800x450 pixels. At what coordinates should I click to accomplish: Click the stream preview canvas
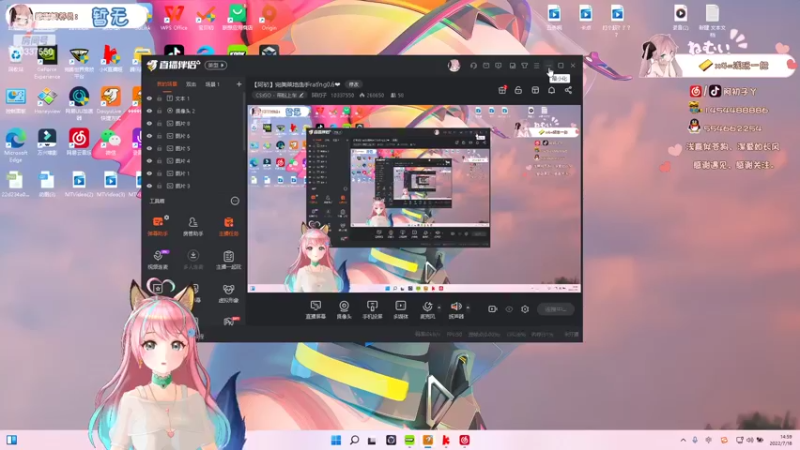[x=414, y=199]
